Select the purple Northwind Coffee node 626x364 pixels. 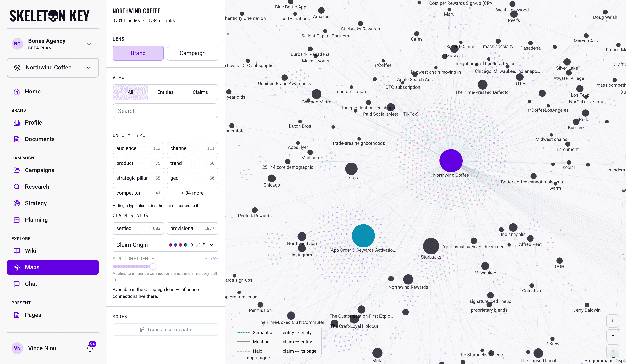pyautogui.click(x=451, y=161)
